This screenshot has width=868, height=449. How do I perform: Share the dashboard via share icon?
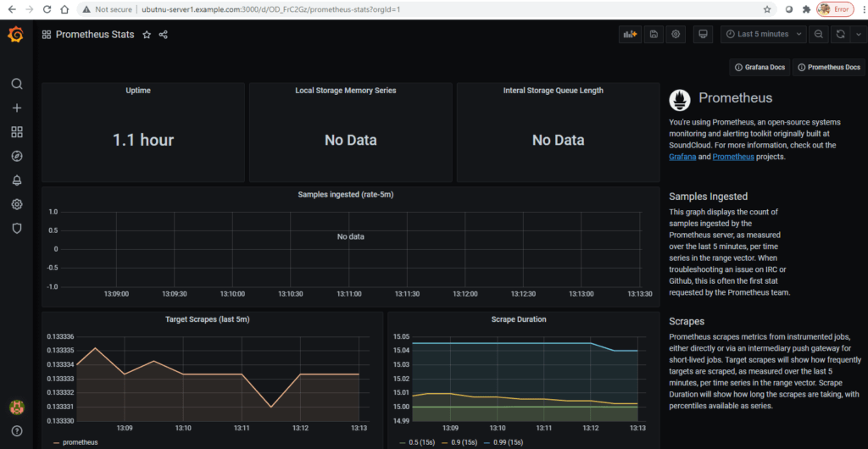click(x=164, y=35)
